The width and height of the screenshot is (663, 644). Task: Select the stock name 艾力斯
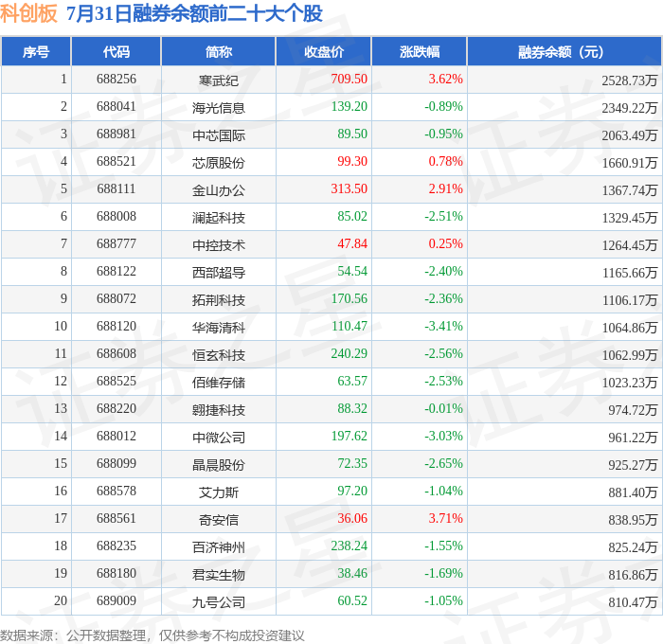[x=219, y=492]
